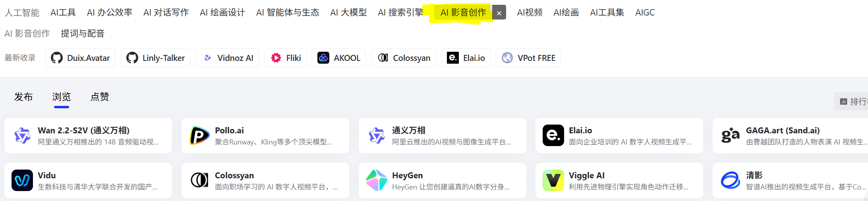Click description '生数科技与清华大学联合开发的国产...'
Screen dimensions: 868x201
click(97, 187)
